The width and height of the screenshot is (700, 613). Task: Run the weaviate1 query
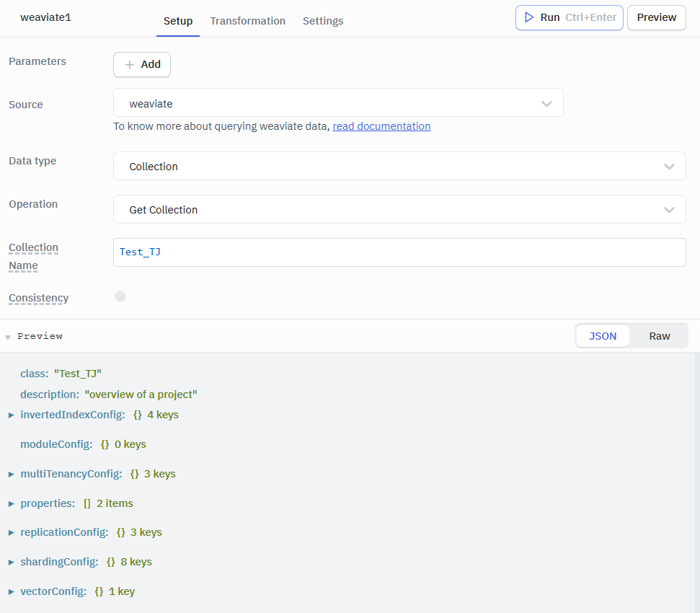(569, 18)
